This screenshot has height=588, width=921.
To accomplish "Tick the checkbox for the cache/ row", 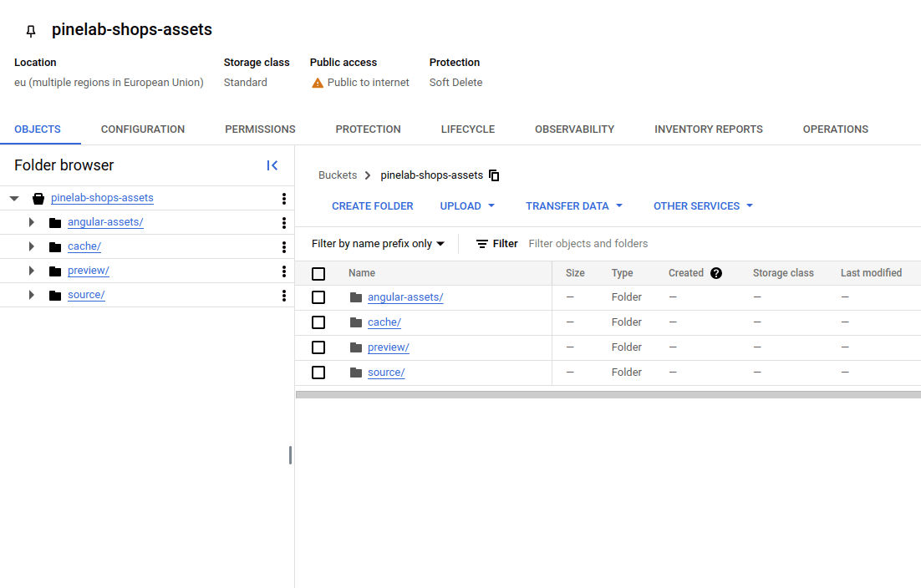I will [x=318, y=322].
